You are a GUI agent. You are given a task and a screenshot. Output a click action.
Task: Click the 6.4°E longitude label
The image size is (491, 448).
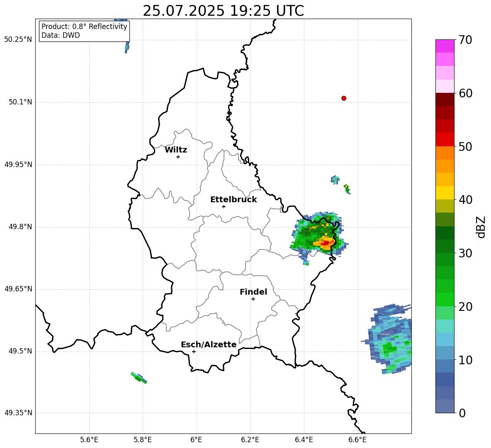304,440
